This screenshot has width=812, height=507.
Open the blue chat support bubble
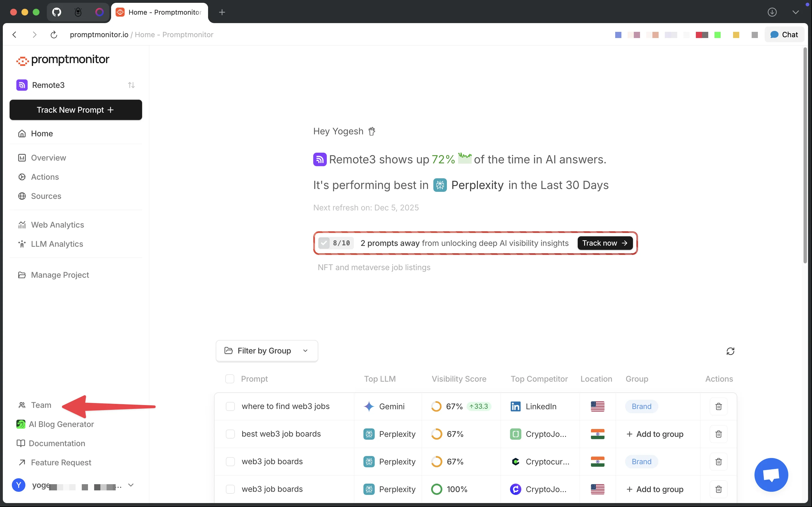771,475
